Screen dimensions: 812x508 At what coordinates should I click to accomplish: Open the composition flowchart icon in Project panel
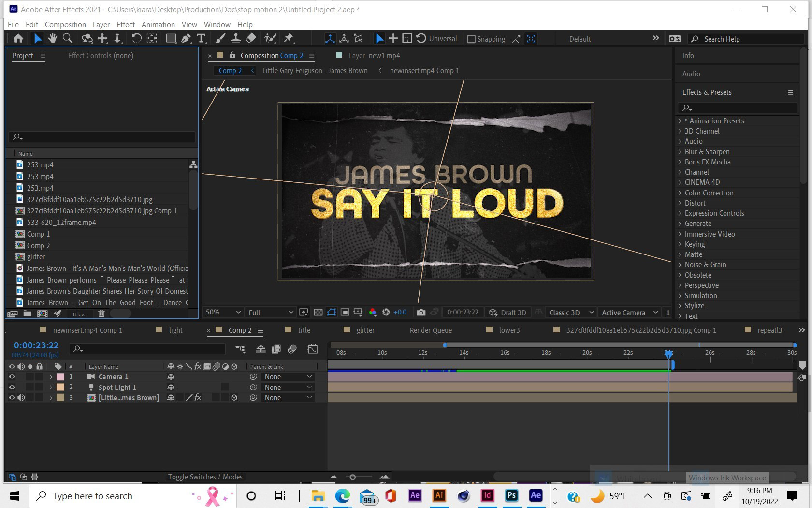[193, 164]
